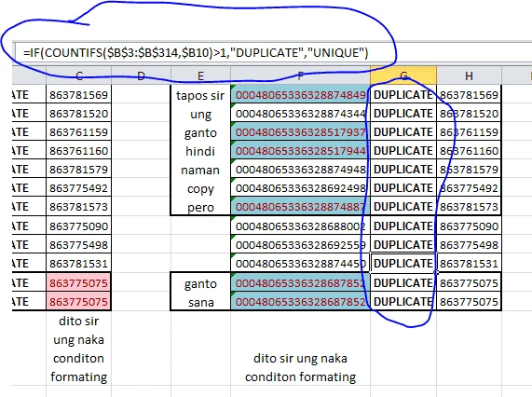Select DUPLICATE cell beside 863781569 in column H
The height and width of the screenshot is (397, 532).
pyautogui.click(x=403, y=94)
